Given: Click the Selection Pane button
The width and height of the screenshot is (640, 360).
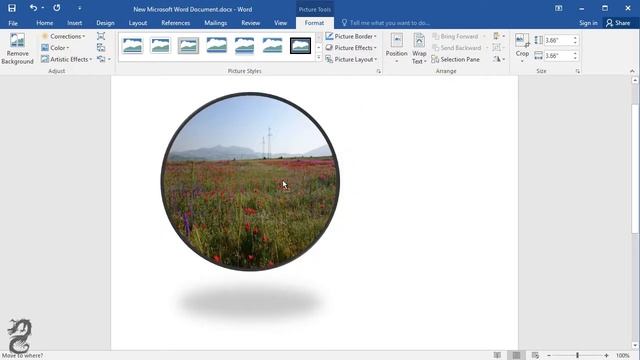Looking at the screenshot, I should pyautogui.click(x=456, y=59).
